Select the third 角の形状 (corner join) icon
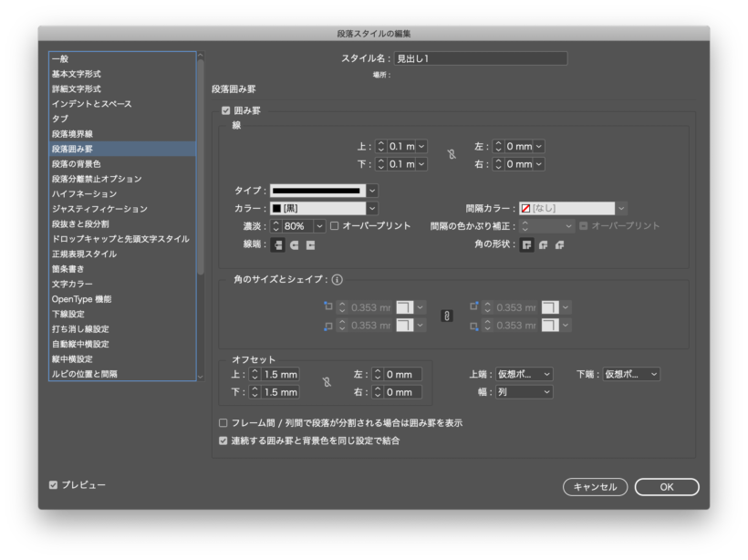The image size is (748, 560). pos(559,244)
